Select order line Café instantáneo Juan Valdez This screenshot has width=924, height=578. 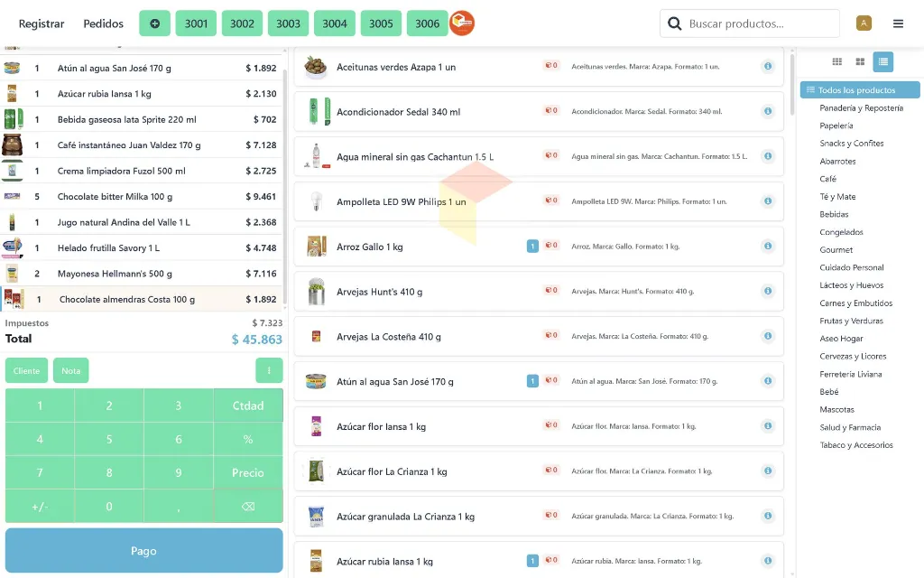point(142,144)
